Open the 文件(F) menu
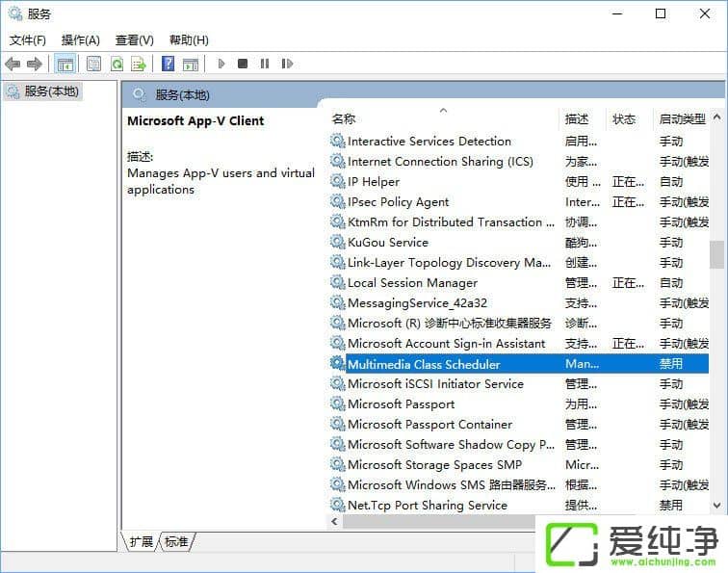Image resolution: width=728 pixels, height=573 pixels. (x=28, y=40)
